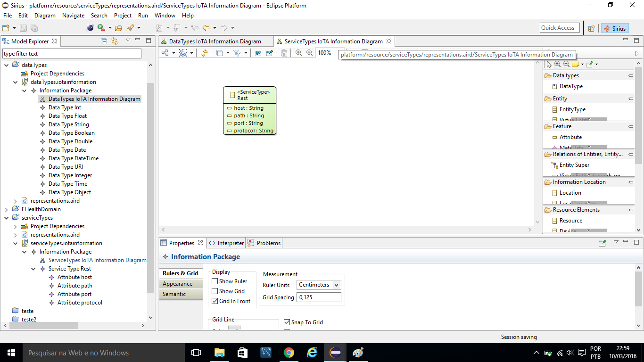Open the Appearance properties section

[x=177, y=284]
